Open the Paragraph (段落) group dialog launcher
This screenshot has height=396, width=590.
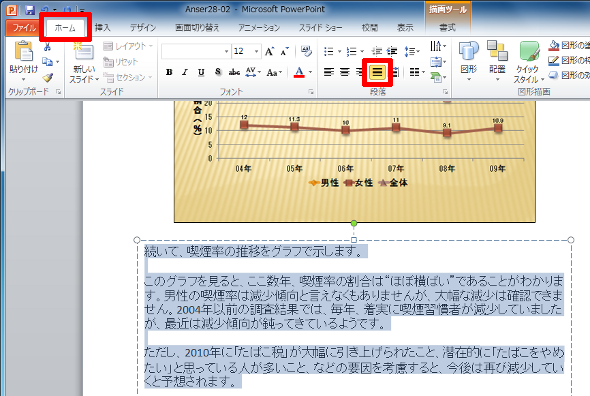coord(446,91)
